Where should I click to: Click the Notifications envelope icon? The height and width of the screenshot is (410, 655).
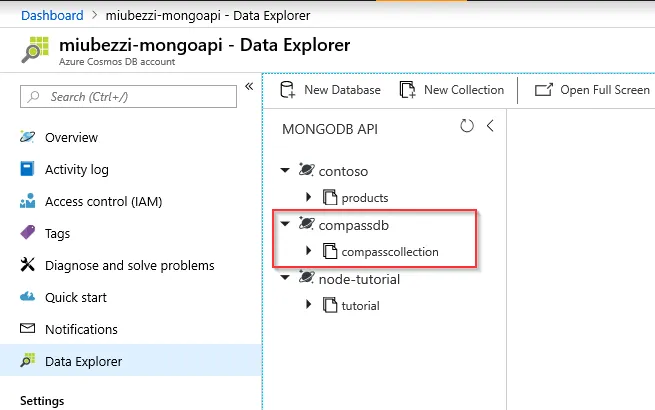click(28, 328)
